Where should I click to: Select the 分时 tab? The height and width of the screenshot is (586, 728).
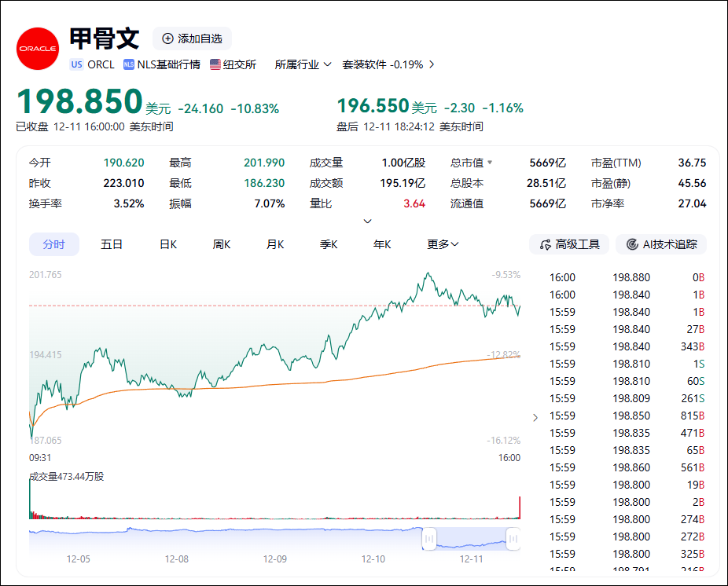coord(54,244)
